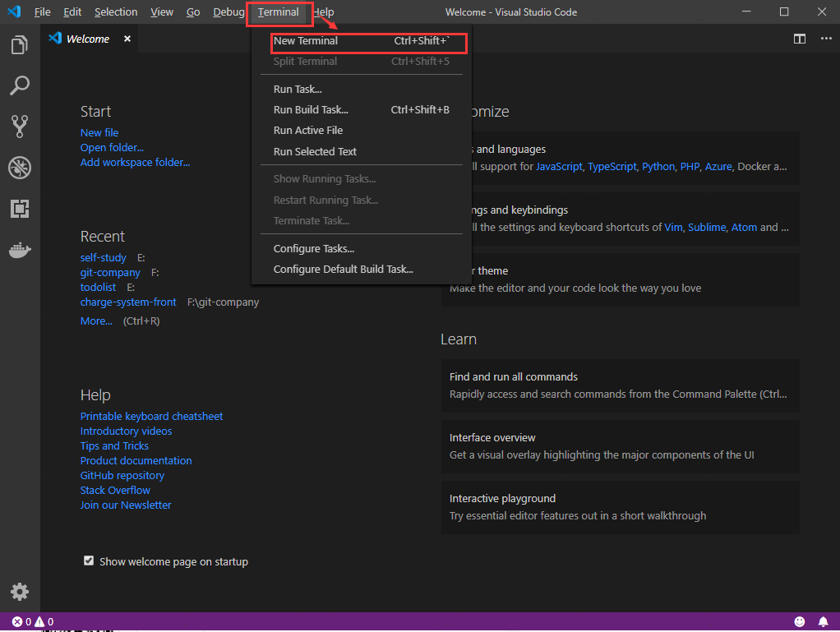
Task: Open the More Actions ellipsis
Action: [826, 39]
